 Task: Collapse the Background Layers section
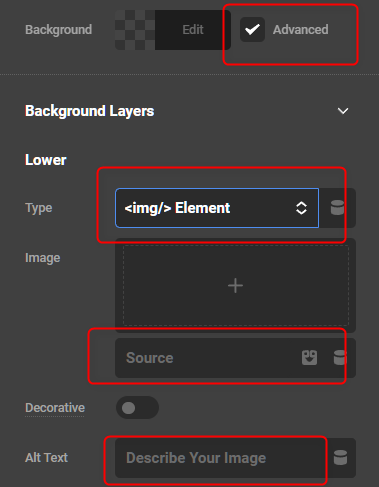(343, 111)
